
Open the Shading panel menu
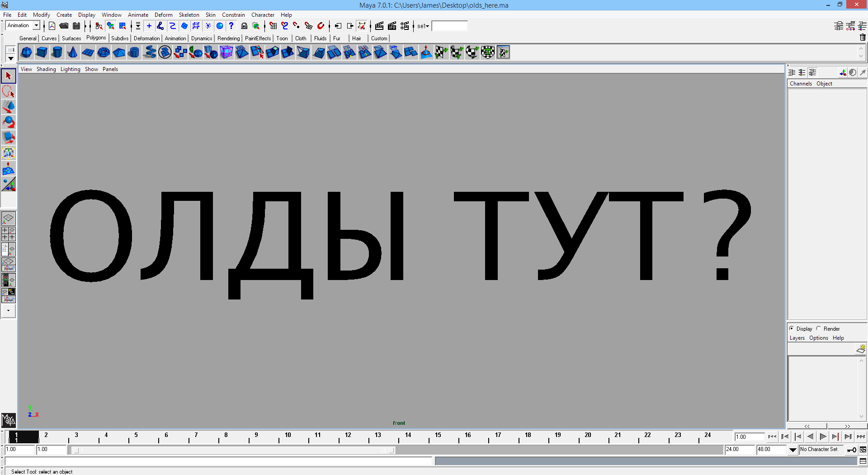tap(46, 69)
